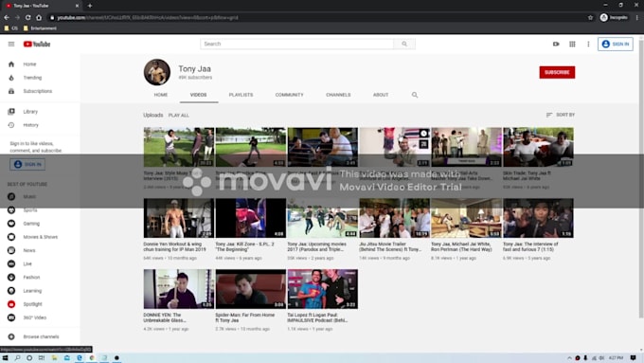Bookmark this page with the star icon
The width and height of the screenshot is (644, 363).
[x=591, y=18]
